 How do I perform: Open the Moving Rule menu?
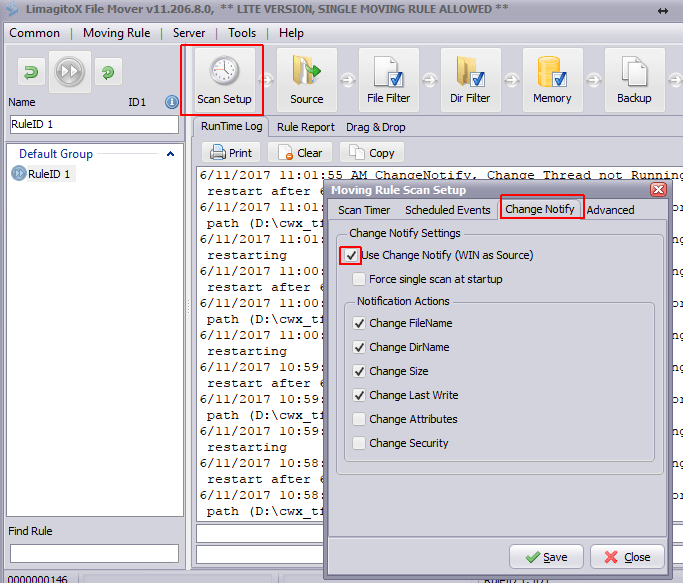pyautogui.click(x=116, y=33)
